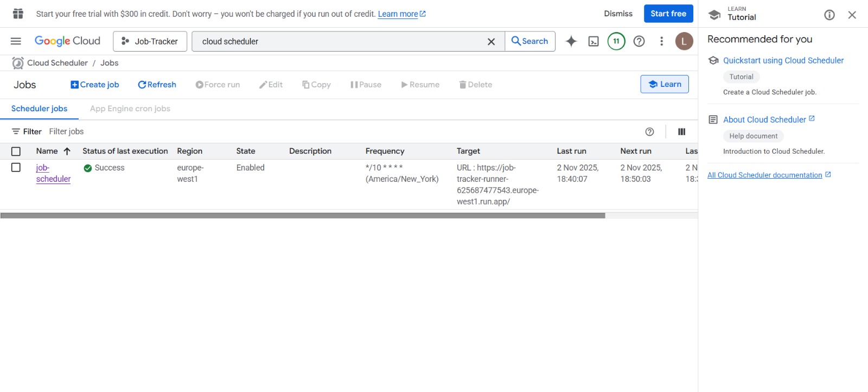Switch to App Engine cron jobs tab
This screenshot has height=392, width=868.
click(130, 109)
